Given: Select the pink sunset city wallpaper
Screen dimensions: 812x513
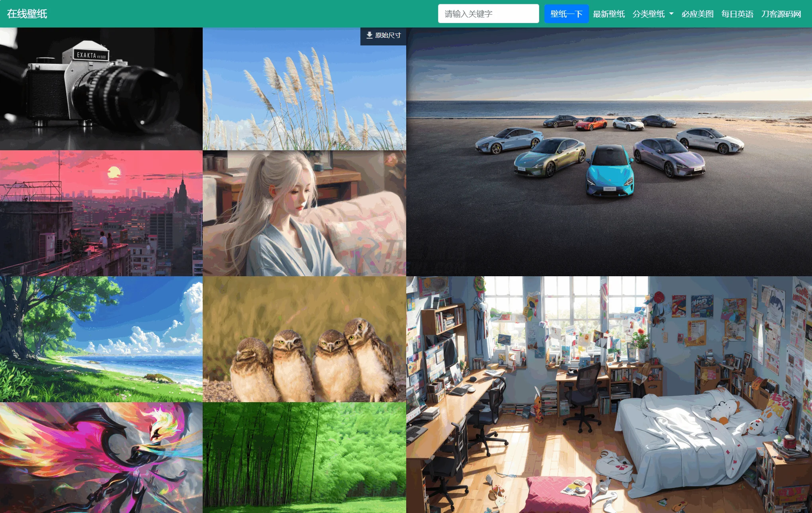Looking at the screenshot, I should click(x=101, y=213).
